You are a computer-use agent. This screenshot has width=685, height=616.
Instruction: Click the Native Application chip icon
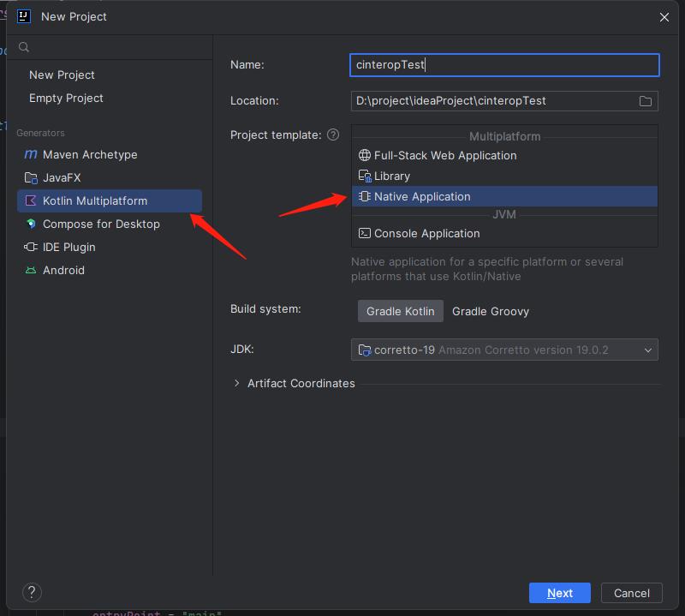[365, 196]
